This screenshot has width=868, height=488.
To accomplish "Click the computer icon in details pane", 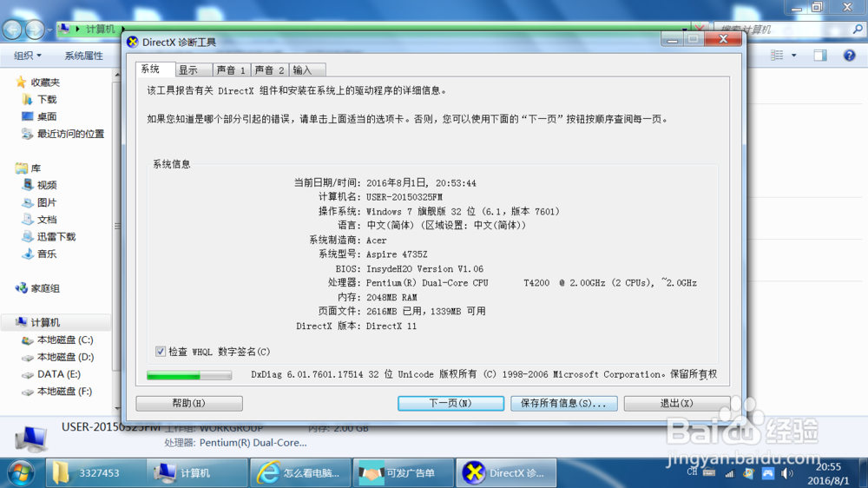I will [31, 439].
